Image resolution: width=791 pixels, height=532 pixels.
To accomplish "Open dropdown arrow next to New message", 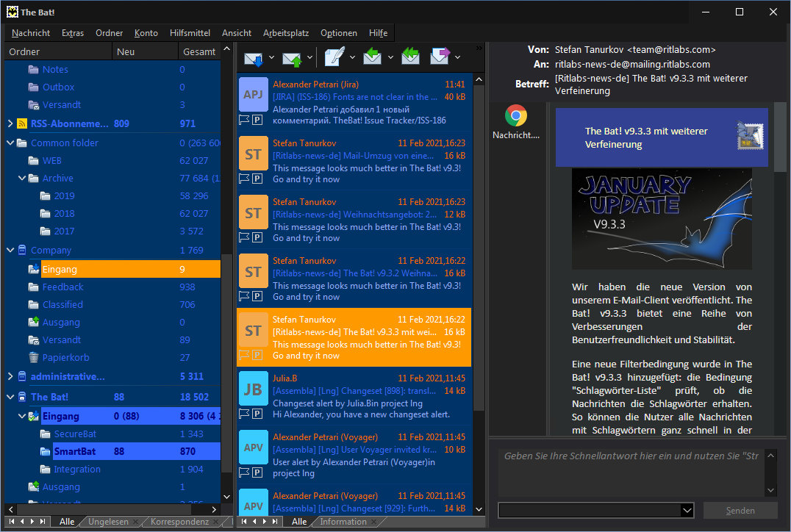I will [352, 57].
